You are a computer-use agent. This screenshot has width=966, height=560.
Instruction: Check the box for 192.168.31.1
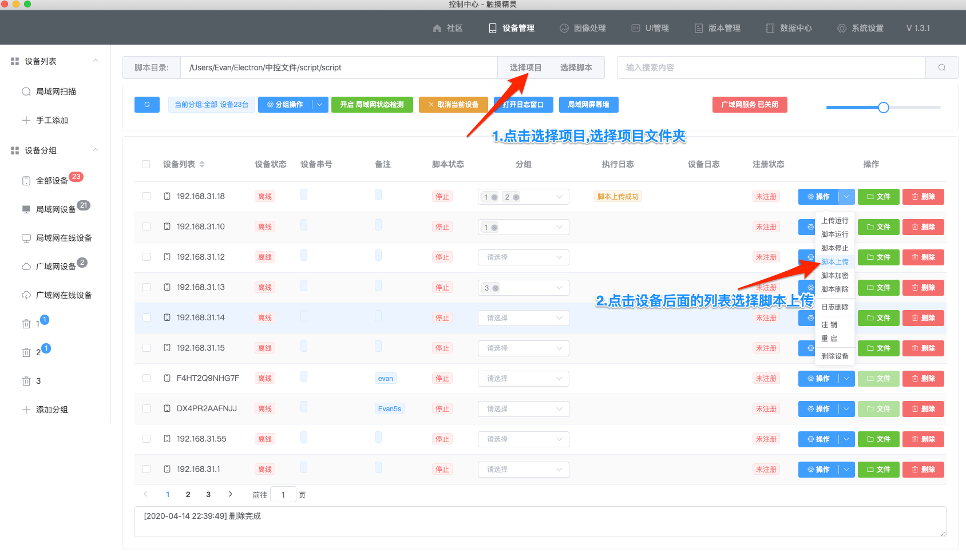tap(147, 469)
